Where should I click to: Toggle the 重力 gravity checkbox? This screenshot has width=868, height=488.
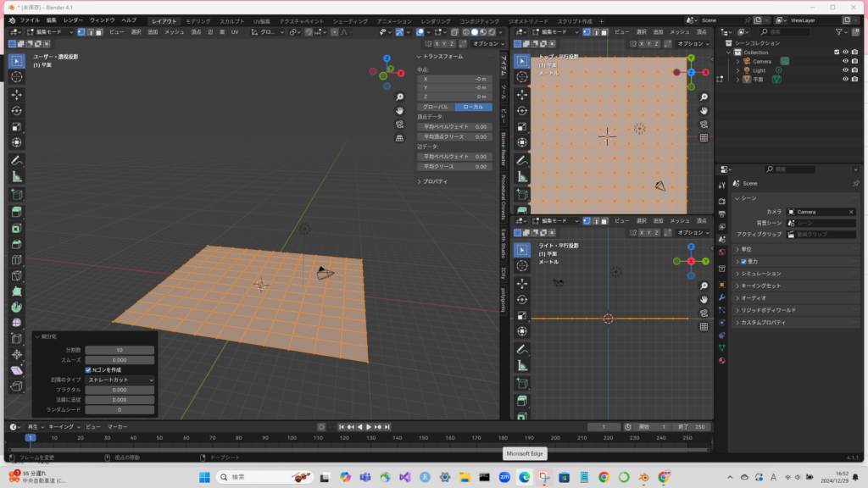[x=743, y=262]
